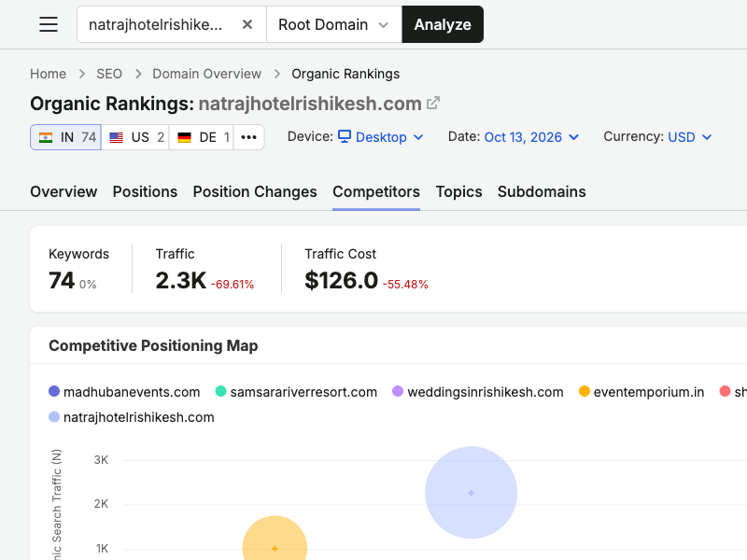Click the breadcrumb chevron after SEO
Viewport: 747px width, 560px height.
coord(138,74)
